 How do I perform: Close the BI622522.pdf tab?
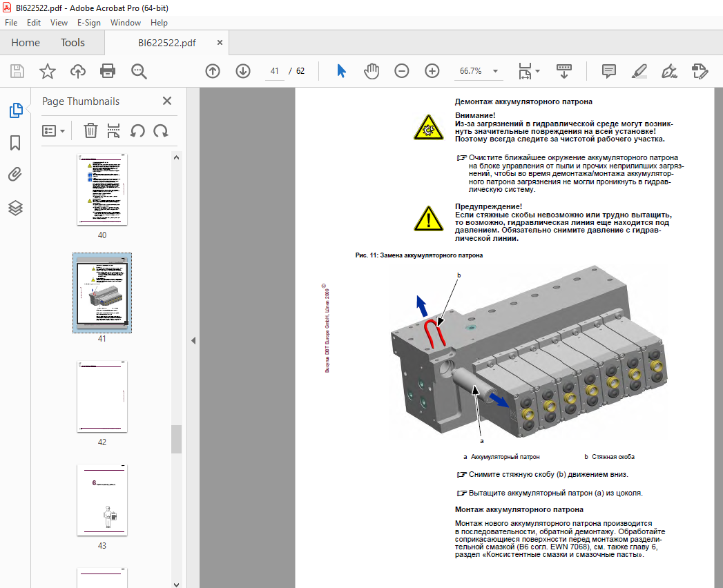coord(220,42)
